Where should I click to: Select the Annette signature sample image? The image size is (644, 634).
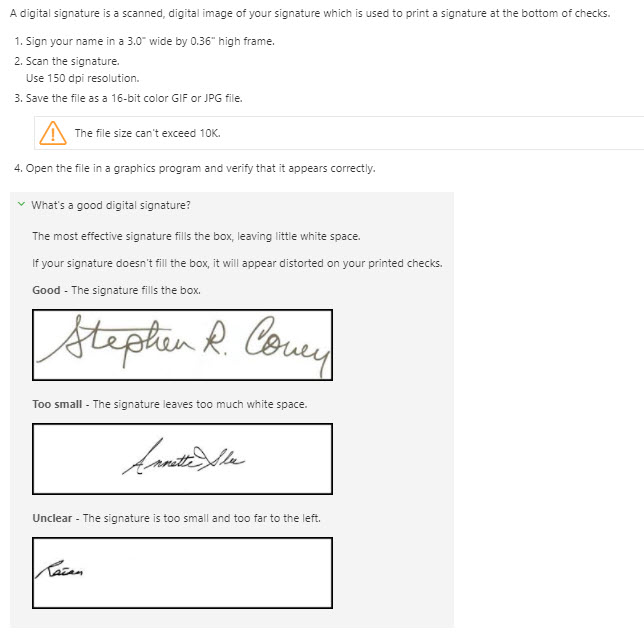tap(182, 458)
